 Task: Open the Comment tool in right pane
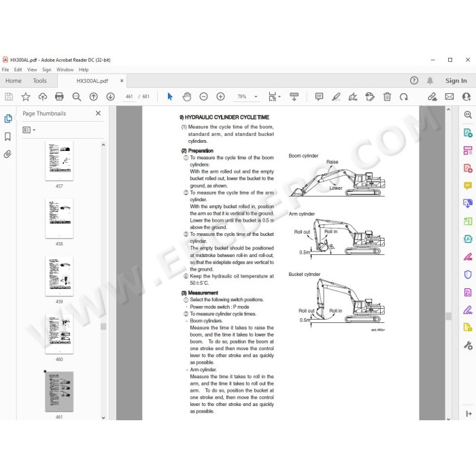468,186
